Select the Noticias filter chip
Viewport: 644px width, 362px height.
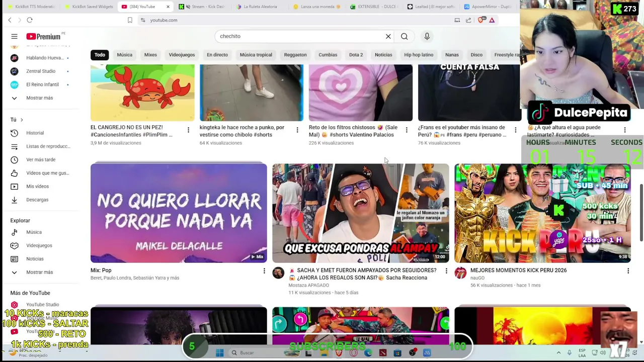[x=383, y=55]
